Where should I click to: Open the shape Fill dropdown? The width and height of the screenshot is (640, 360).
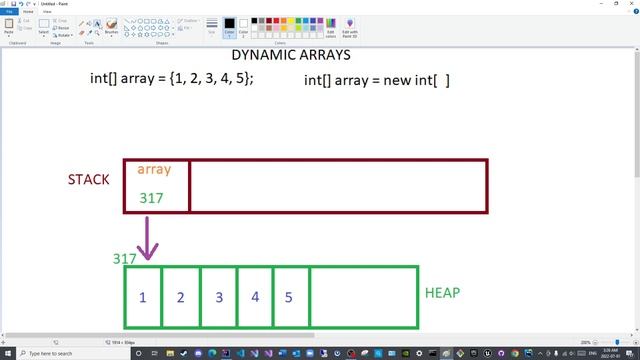pos(185,28)
